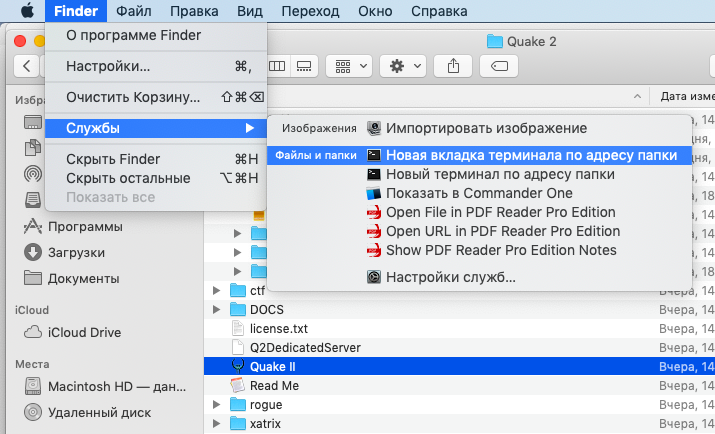Select Очистить Корзину…

[x=155, y=97]
